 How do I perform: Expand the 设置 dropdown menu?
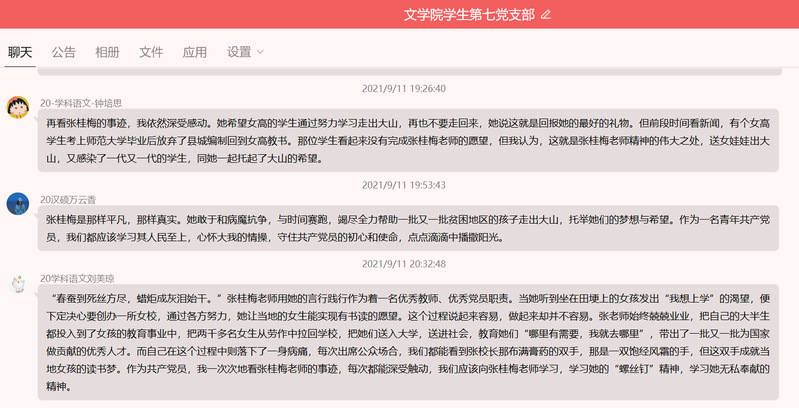click(245, 52)
